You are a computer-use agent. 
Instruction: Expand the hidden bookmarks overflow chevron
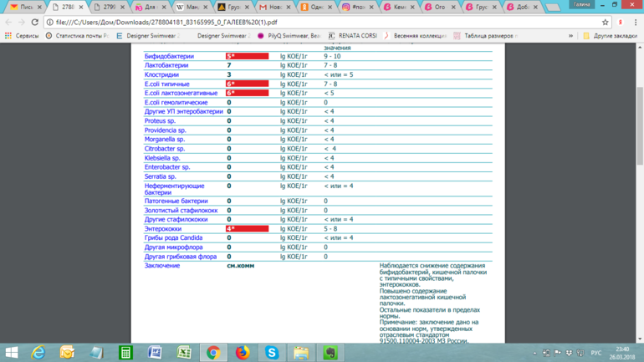click(571, 36)
